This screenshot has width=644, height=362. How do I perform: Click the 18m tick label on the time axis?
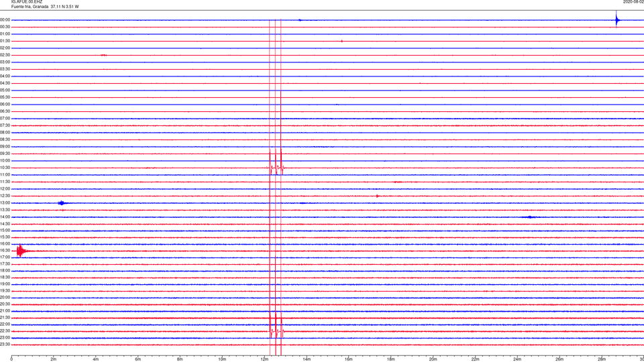click(x=391, y=359)
